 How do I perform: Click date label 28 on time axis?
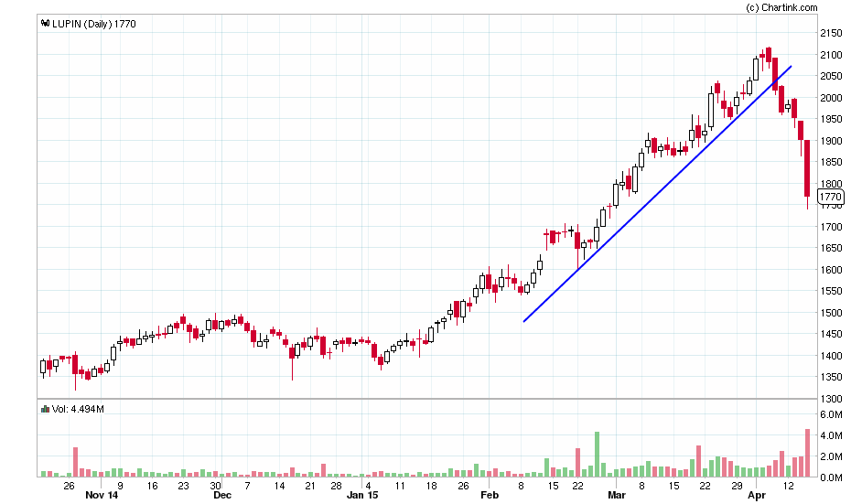pyautogui.click(x=337, y=486)
